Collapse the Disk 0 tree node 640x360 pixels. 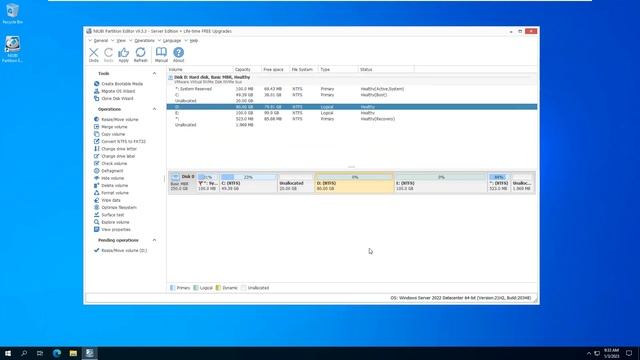pyautogui.click(x=170, y=77)
